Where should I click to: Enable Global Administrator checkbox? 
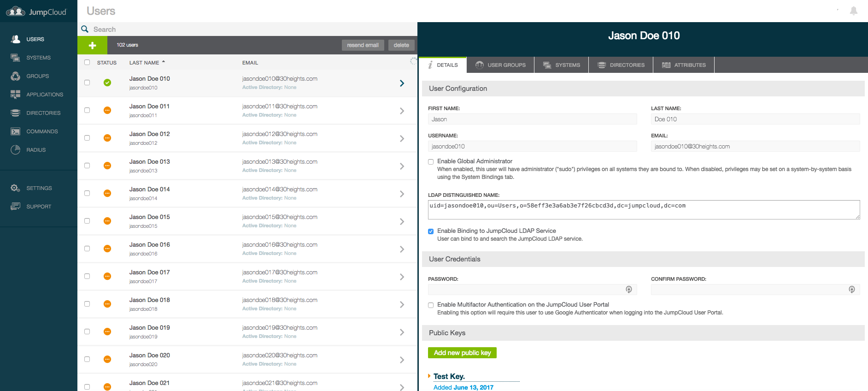[x=431, y=162]
